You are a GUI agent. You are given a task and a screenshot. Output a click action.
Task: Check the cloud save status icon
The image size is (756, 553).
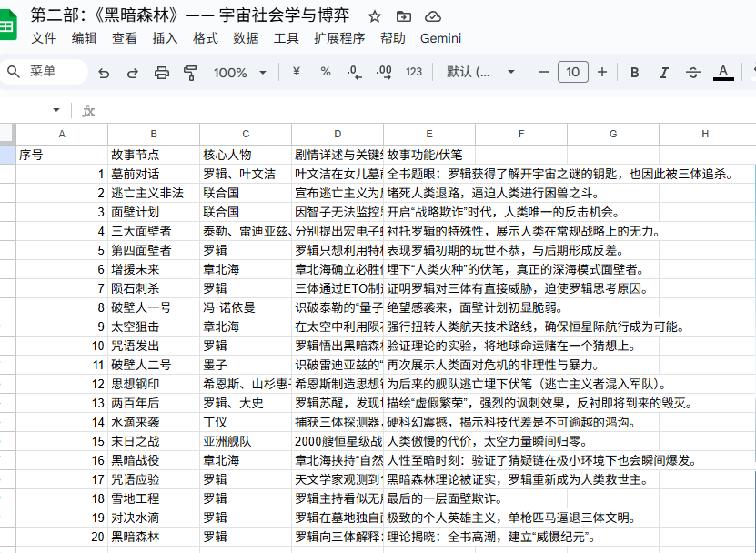coord(432,15)
